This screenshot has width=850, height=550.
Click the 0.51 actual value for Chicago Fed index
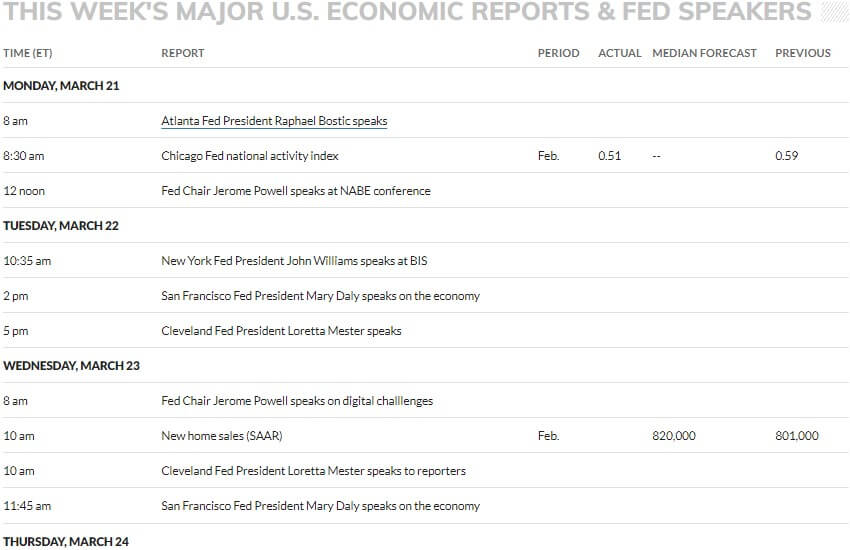click(x=609, y=156)
